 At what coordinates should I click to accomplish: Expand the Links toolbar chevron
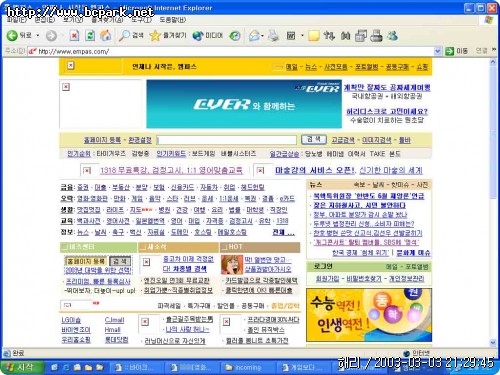[x=494, y=50]
